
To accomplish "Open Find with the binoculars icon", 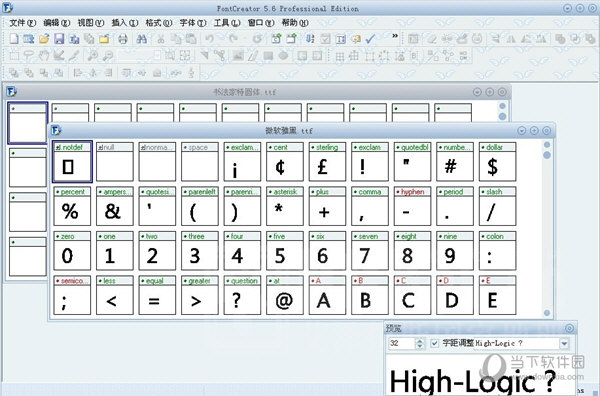I will click(142, 39).
